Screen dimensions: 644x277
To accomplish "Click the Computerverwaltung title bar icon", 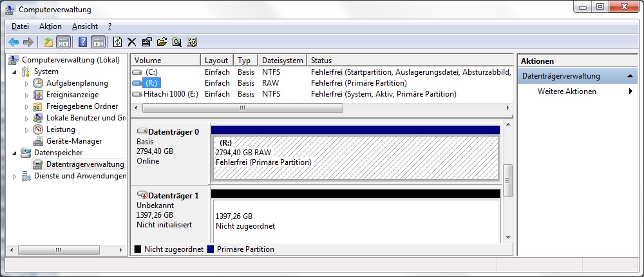I will click(11, 9).
